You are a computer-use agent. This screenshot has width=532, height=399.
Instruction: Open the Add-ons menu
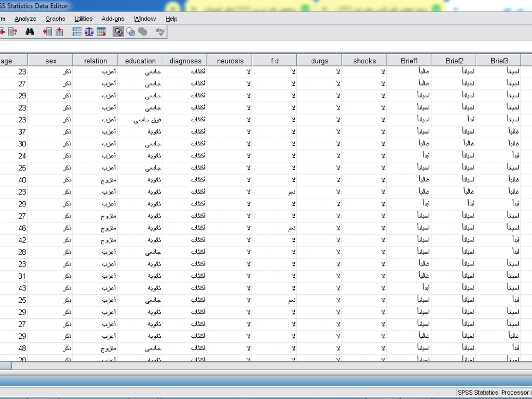point(112,19)
